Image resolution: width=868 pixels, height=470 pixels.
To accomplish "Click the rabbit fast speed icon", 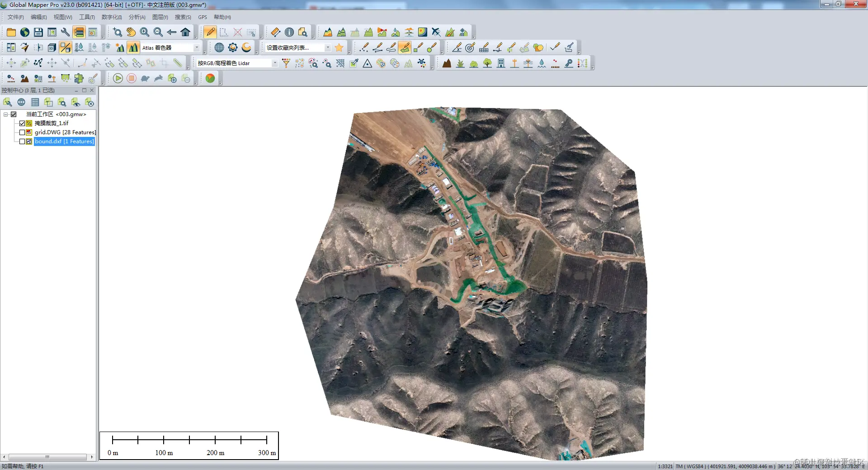I will click(159, 79).
